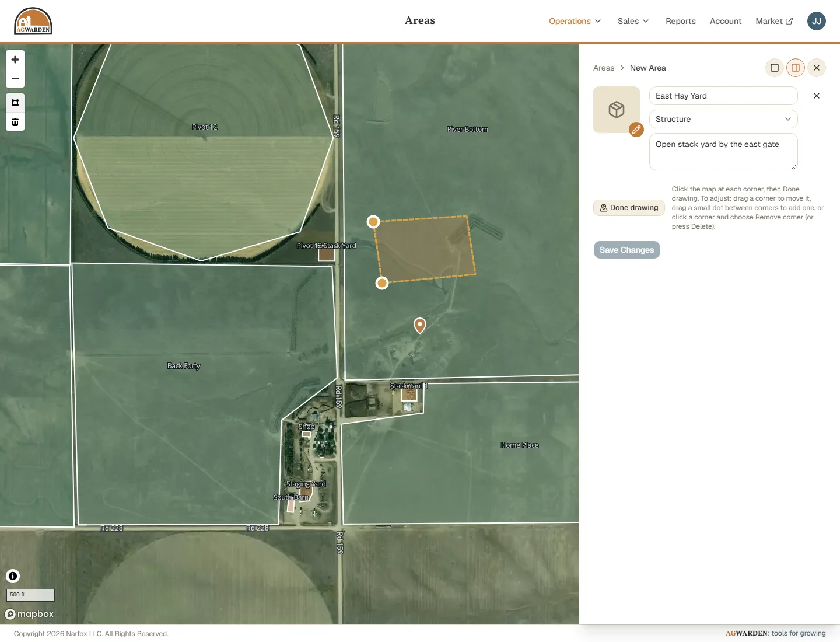
Task: Click the Staging Yard label on map
Action: click(x=306, y=484)
